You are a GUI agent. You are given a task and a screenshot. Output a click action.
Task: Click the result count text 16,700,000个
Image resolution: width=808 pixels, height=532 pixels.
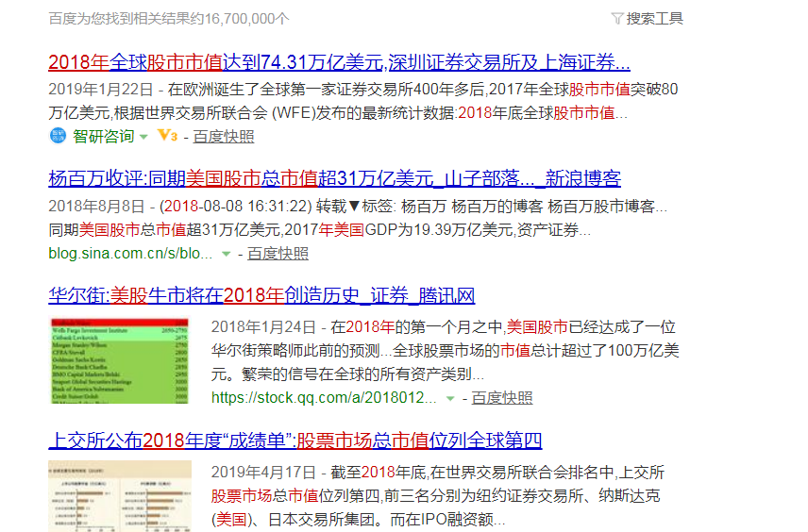click(x=246, y=19)
